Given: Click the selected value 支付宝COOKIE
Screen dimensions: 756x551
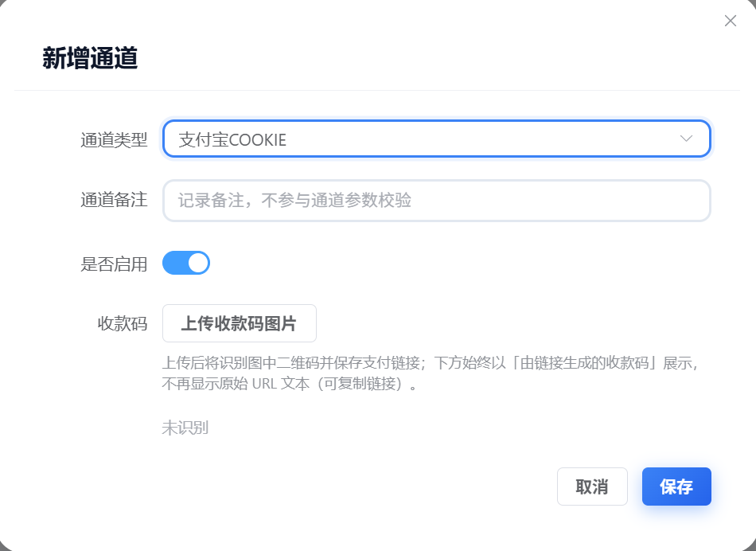Looking at the screenshot, I should tap(232, 140).
